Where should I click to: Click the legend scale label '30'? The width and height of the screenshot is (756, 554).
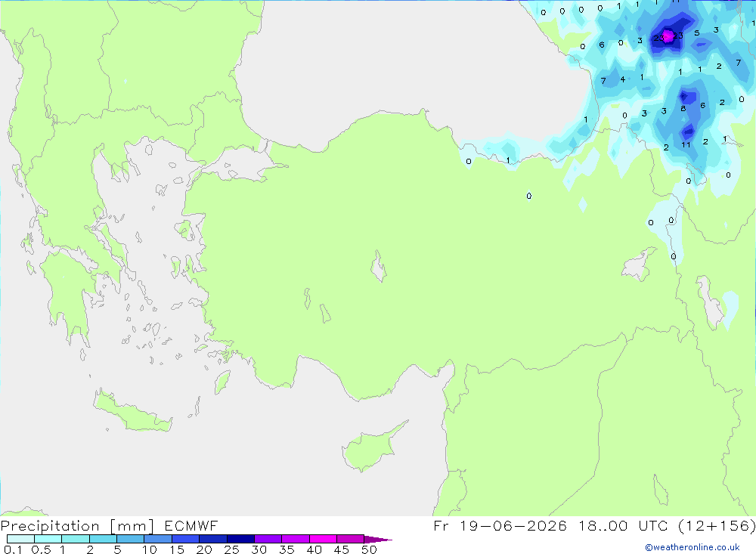[259, 549]
